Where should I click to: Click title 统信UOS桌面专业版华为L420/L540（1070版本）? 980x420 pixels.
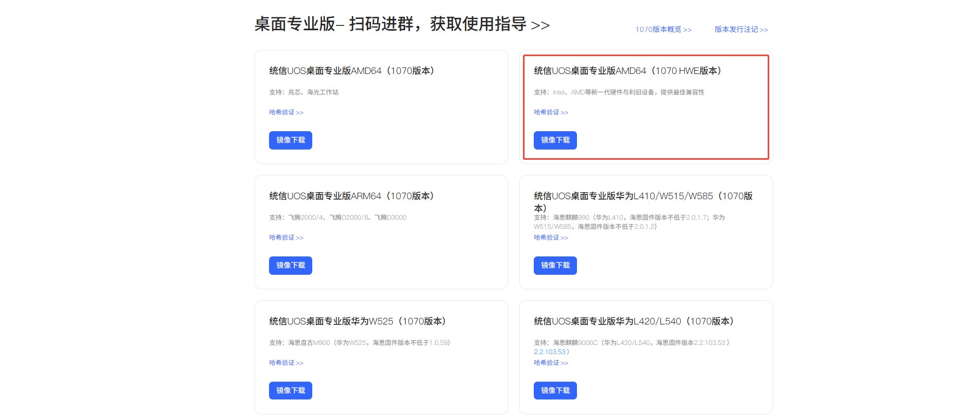[636, 321]
